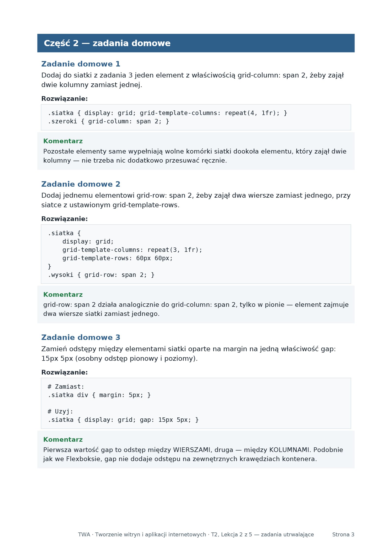Select the 'Zadanie domowe 2' heading
The image size is (392, 555).
(81, 184)
